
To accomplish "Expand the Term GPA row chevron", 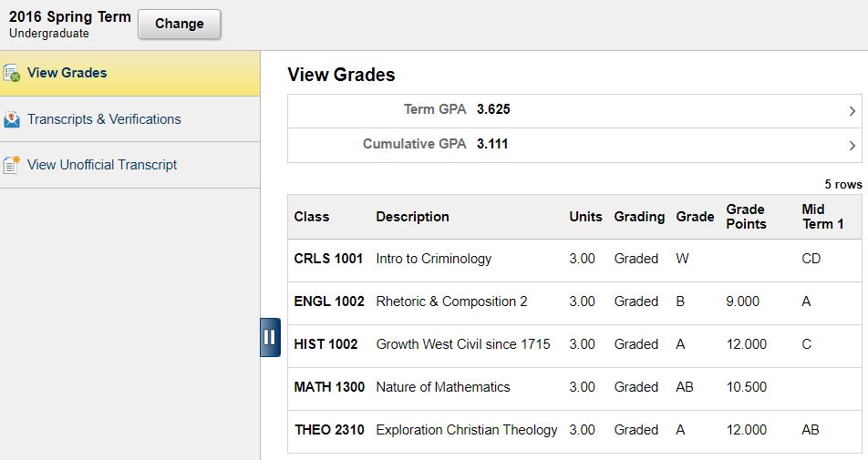I will coord(852,111).
